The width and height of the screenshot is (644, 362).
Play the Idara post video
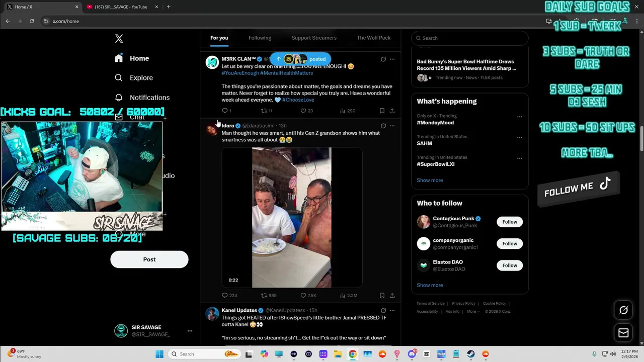tap(292, 217)
